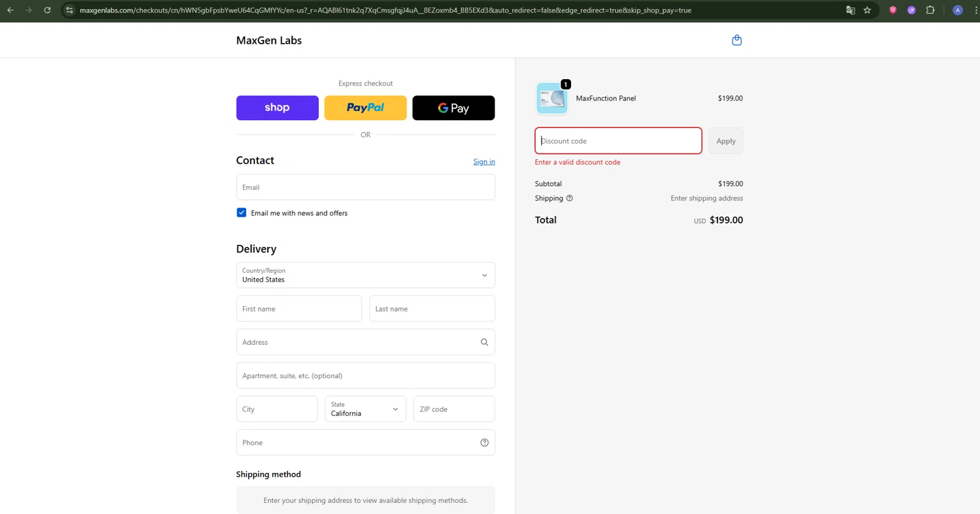The width and height of the screenshot is (980, 514).
Task: Click the browser back arrow
Action: (10, 10)
